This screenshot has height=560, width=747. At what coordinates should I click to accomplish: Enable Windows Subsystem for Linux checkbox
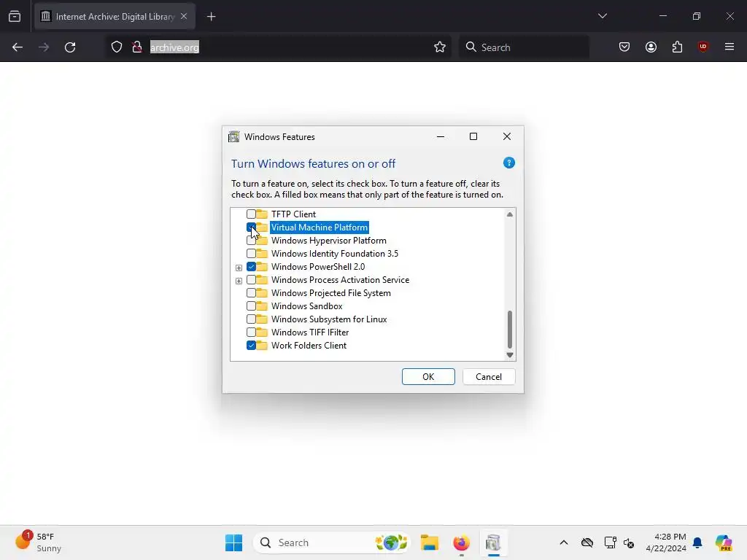click(x=251, y=319)
